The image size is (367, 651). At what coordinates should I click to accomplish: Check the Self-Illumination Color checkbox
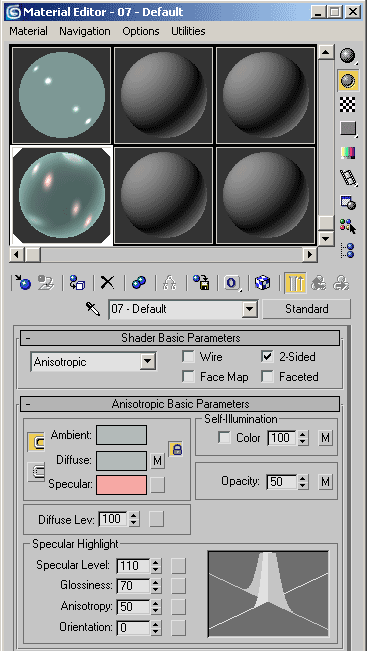click(225, 438)
